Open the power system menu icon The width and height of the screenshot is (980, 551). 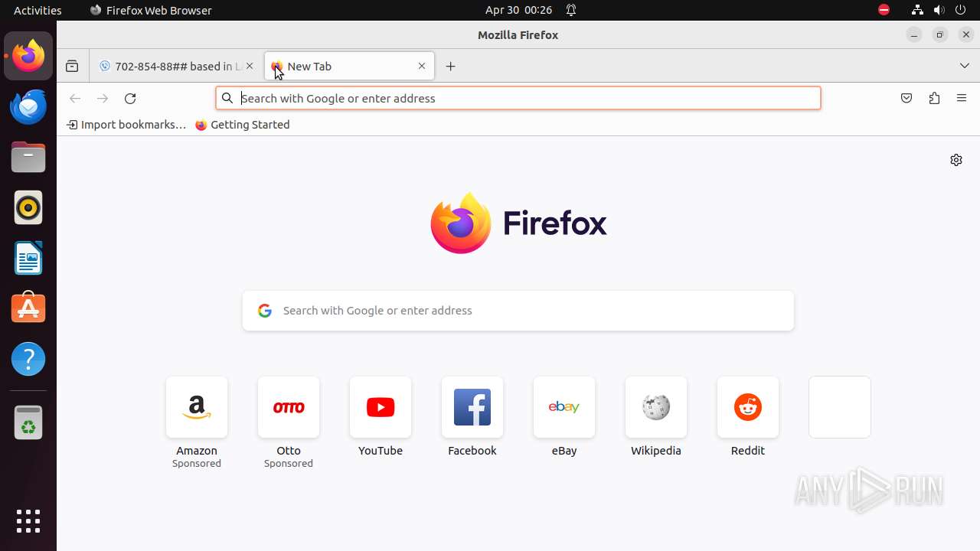tap(962, 10)
